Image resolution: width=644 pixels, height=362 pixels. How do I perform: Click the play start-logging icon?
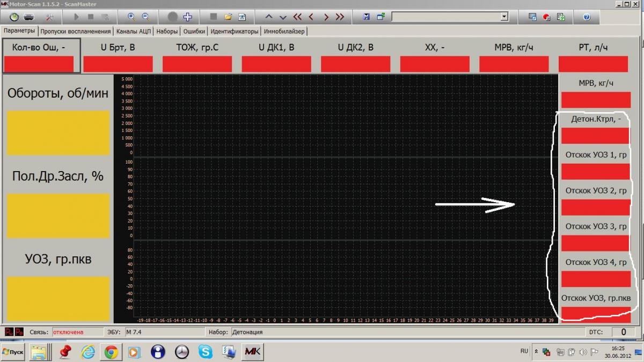pyautogui.click(x=76, y=17)
